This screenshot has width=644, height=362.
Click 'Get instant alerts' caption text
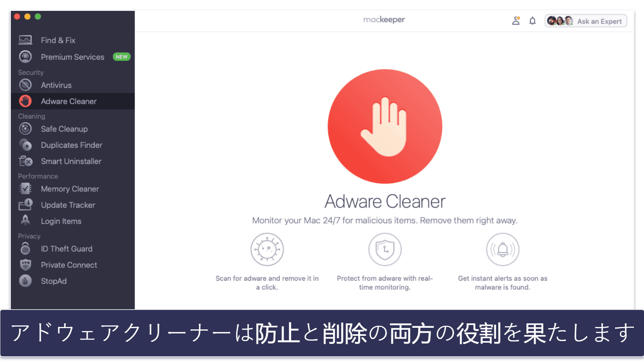point(503,283)
